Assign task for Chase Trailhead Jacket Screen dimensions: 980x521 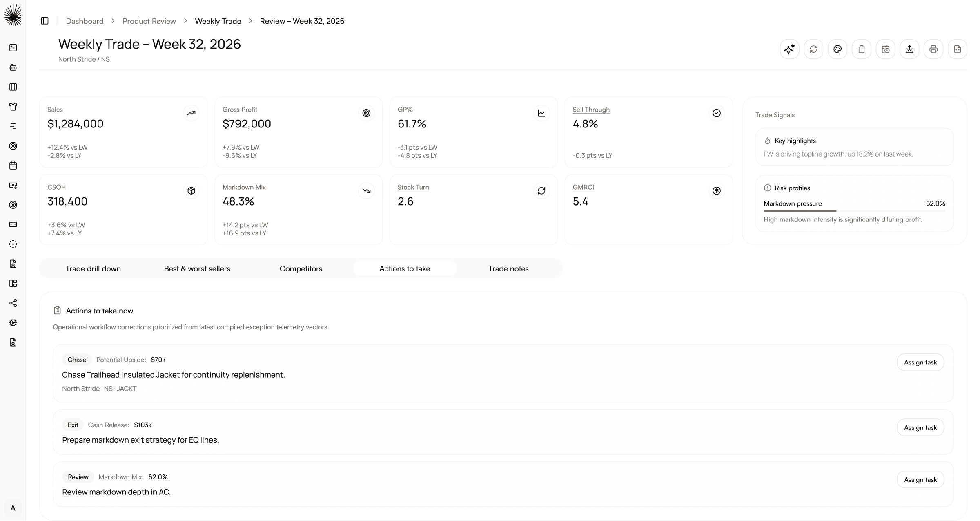pos(920,362)
